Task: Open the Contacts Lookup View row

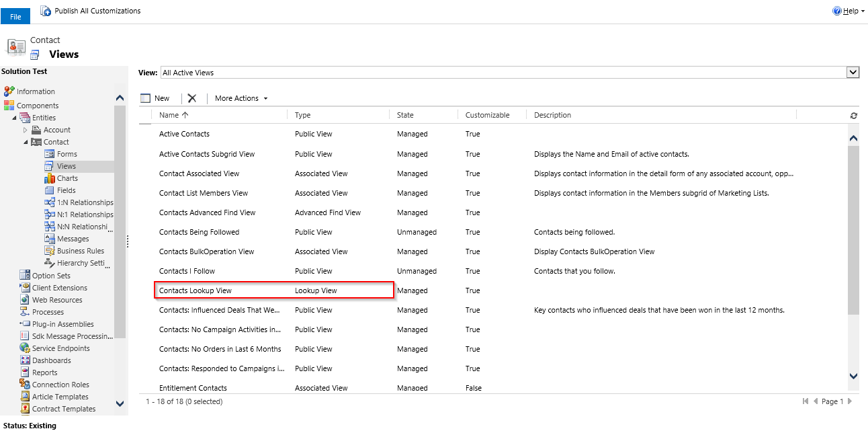Action: click(x=195, y=290)
